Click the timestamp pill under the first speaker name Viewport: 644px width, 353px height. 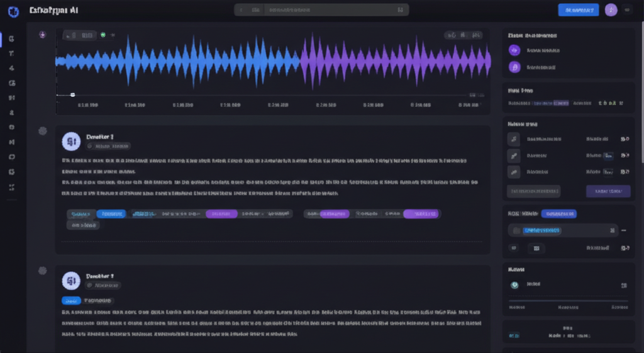pyautogui.click(x=108, y=146)
